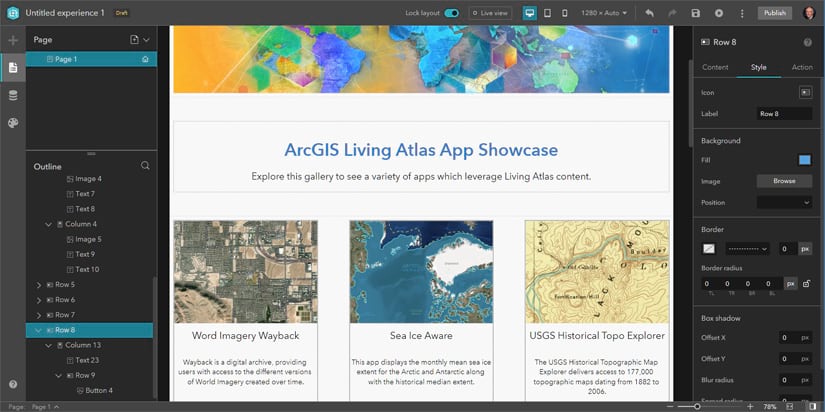Viewport: 825px width, 412px height.
Task: Open the user account avatar
Action: (810, 13)
